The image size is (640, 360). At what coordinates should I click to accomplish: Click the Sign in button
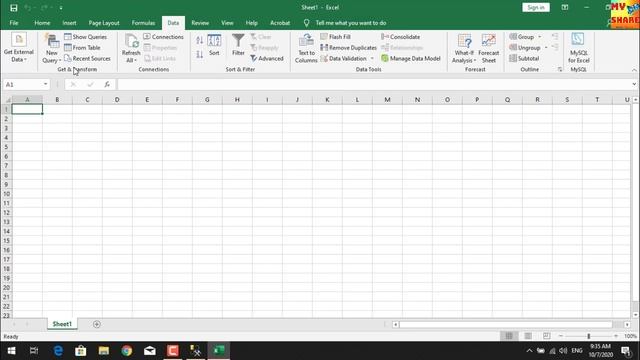536,7
